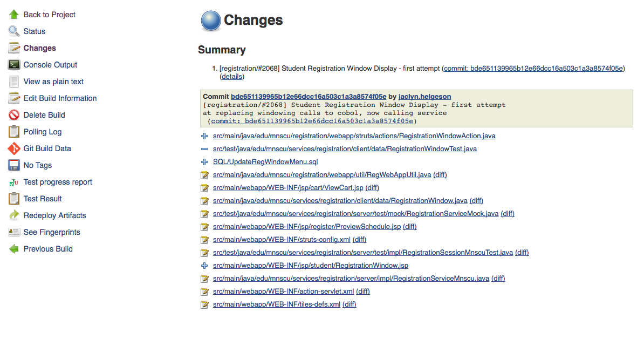Click the See Fingerprints icon

(x=14, y=232)
